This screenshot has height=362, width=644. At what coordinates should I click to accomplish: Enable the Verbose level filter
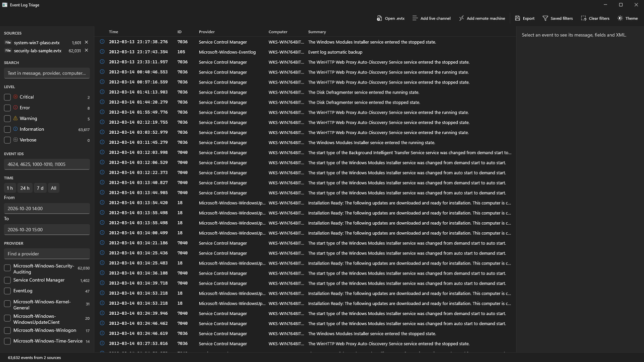(x=8, y=140)
